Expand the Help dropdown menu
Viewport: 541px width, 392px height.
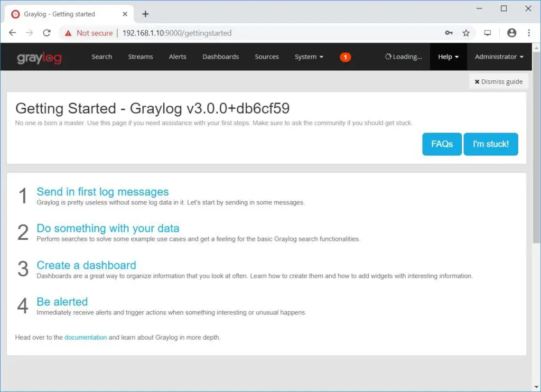click(448, 57)
